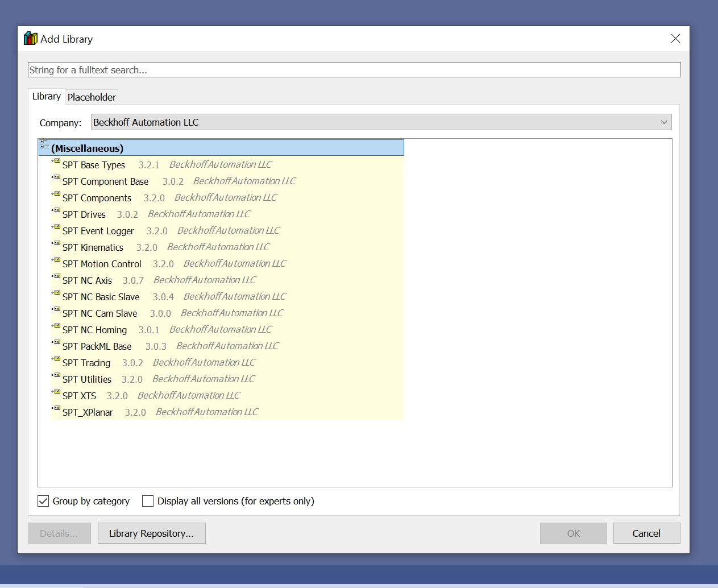Click the SPT Tracing library icon
This screenshot has height=588, width=718.
click(x=56, y=359)
